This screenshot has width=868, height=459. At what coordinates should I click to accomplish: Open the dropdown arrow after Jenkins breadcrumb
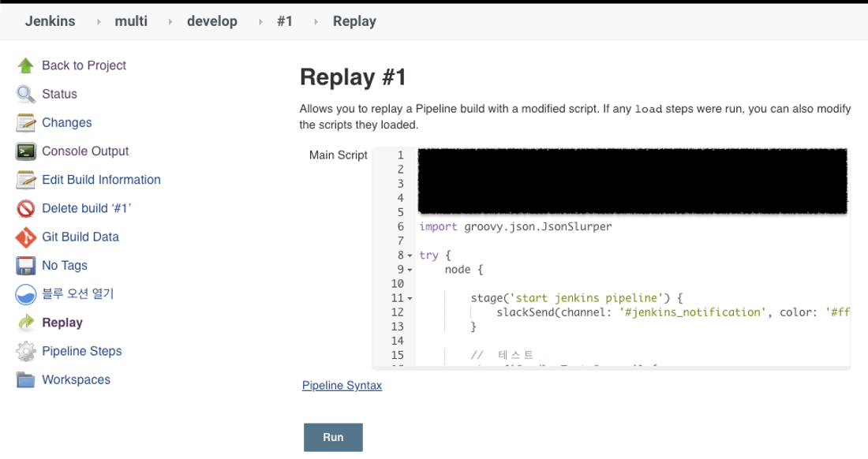pyautogui.click(x=99, y=21)
